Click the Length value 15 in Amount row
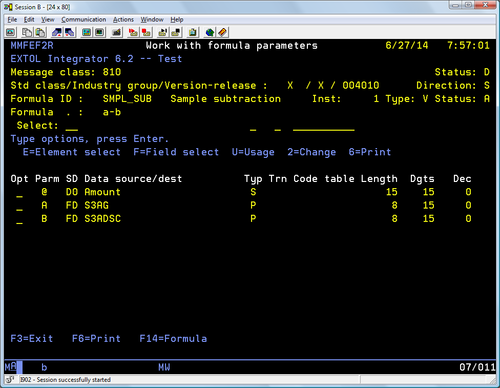Image resolution: width=500 pixels, height=388 pixels. coord(391,192)
